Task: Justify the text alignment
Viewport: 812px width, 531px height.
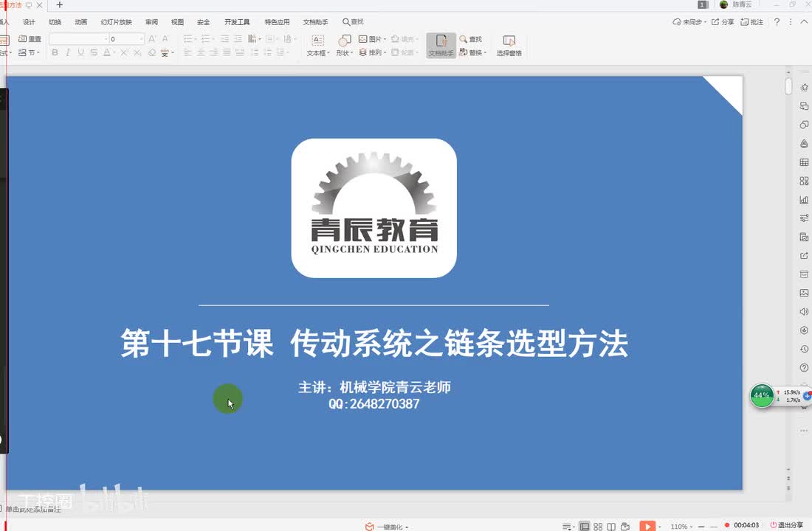Action: tap(227, 52)
